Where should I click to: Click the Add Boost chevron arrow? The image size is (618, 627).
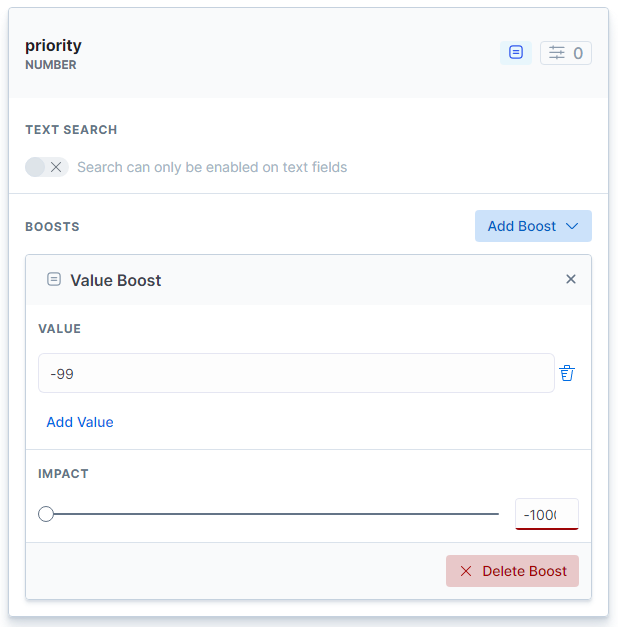coord(572,226)
